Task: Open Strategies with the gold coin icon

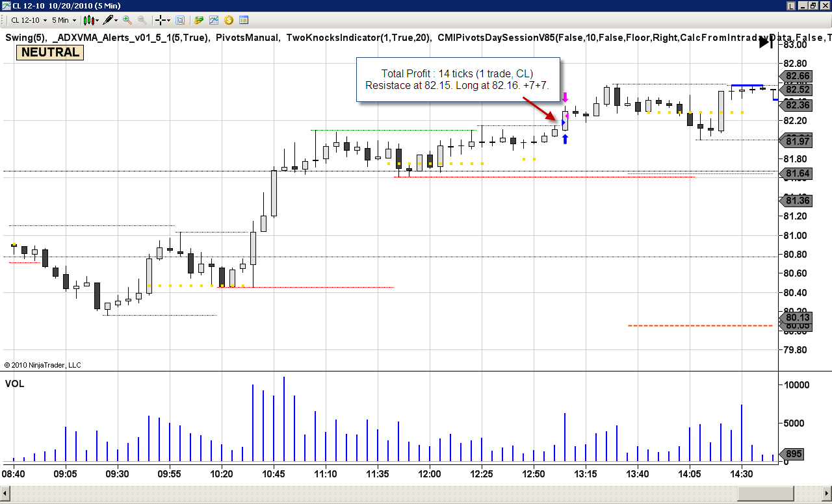Action: pyautogui.click(x=229, y=20)
